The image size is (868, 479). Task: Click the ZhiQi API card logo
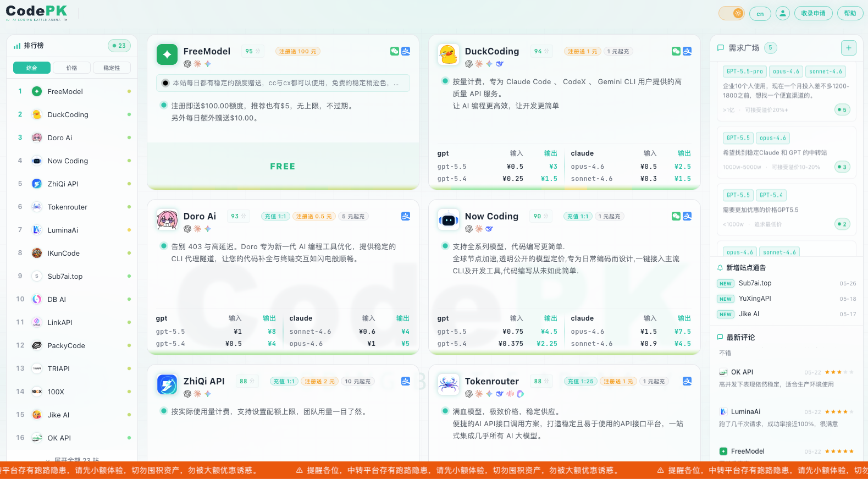(167, 384)
